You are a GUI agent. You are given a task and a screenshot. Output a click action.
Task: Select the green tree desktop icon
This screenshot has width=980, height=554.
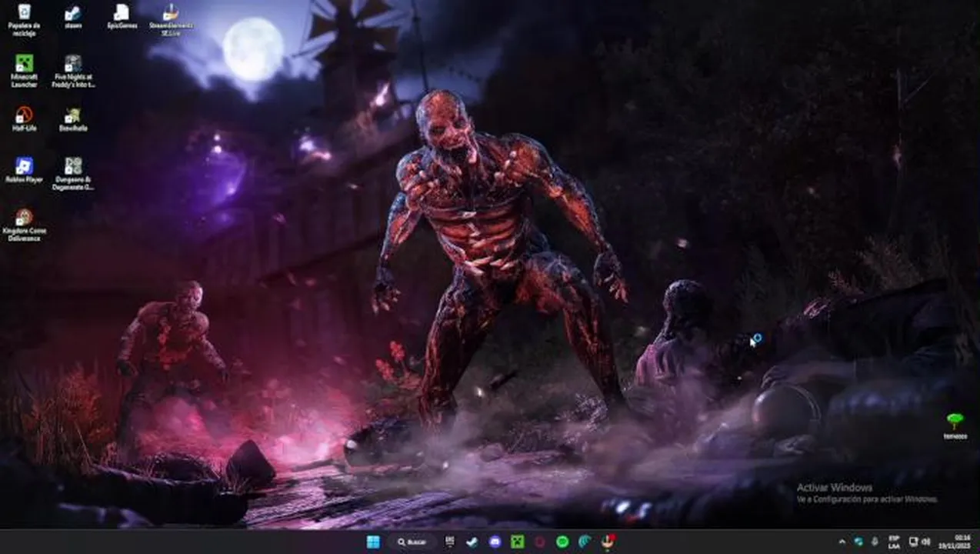click(955, 426)
